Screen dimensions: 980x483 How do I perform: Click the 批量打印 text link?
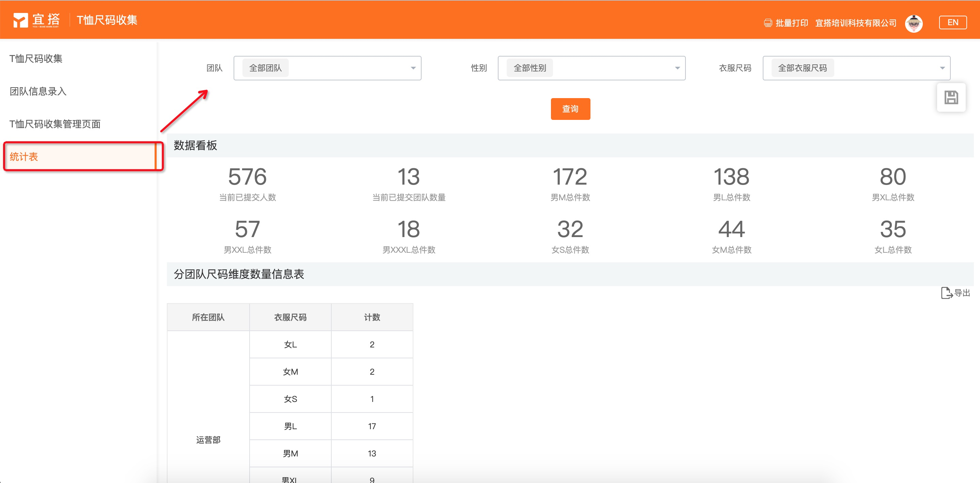click(792, 23)
